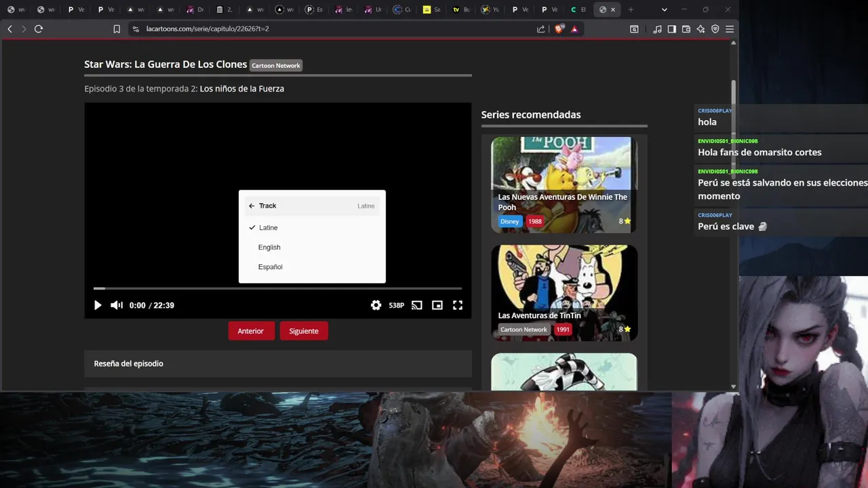Close the active lacartoons browser tab
868x488 pixels.
pyautogui.click(x=613, y=9)
